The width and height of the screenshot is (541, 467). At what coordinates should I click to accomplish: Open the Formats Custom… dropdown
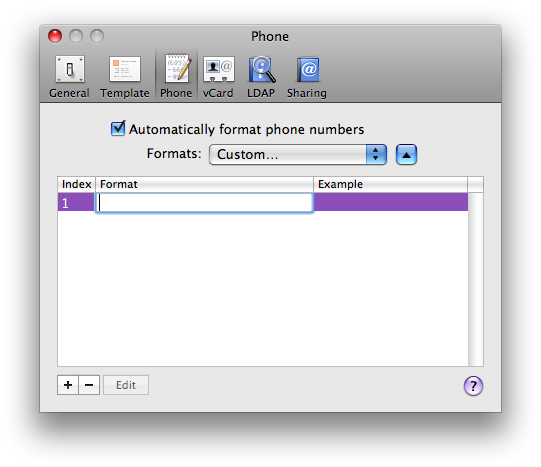pyautogui.click(x=298, y=154)
